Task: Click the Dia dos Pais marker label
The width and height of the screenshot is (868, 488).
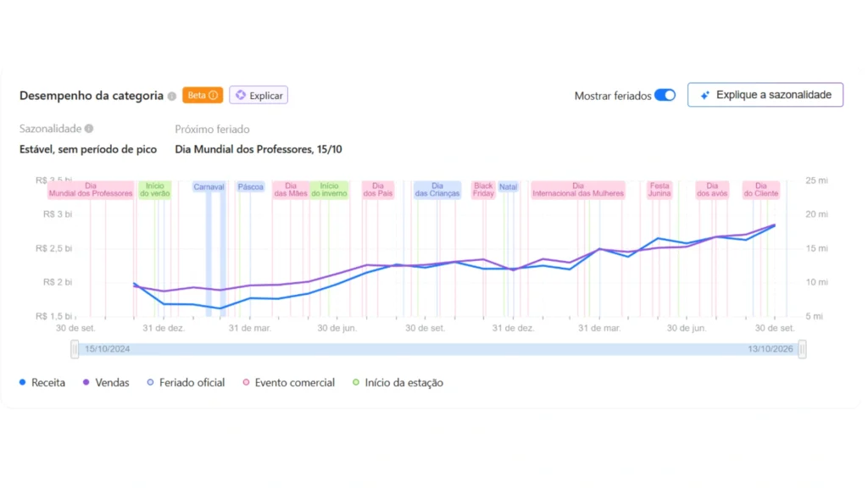Action: click(x=378, y=190)
